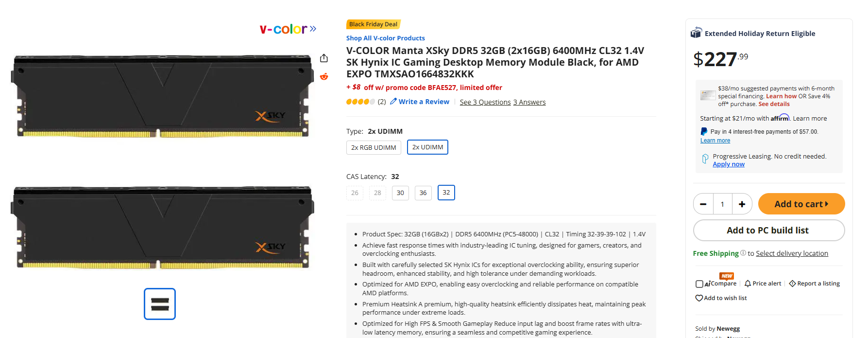Choose CAS Latency 30 option
The image size is (868, 338).
400,193
